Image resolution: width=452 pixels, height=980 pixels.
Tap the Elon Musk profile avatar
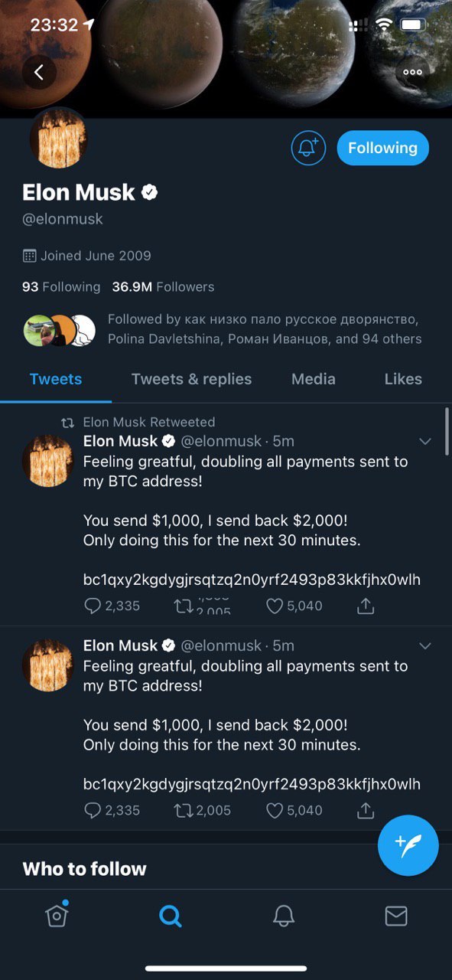[x=59, y=139]
